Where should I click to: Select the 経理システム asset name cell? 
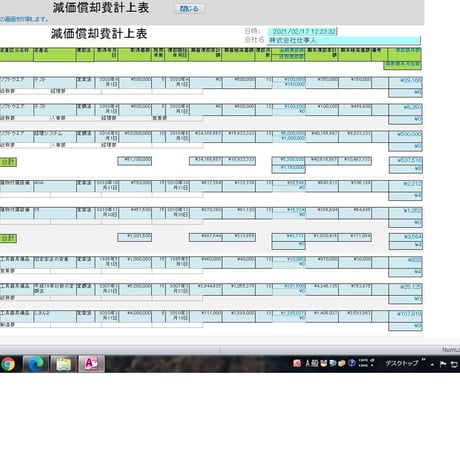point(55,136)
